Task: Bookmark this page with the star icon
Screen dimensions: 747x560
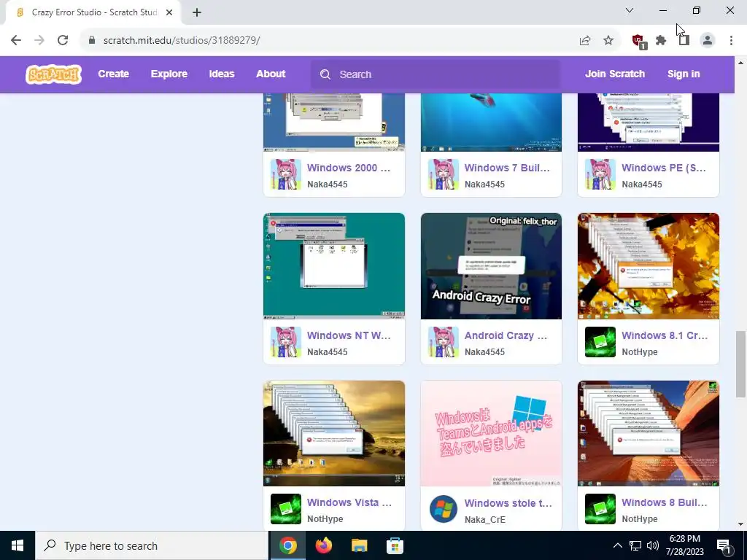Action: 608,41
